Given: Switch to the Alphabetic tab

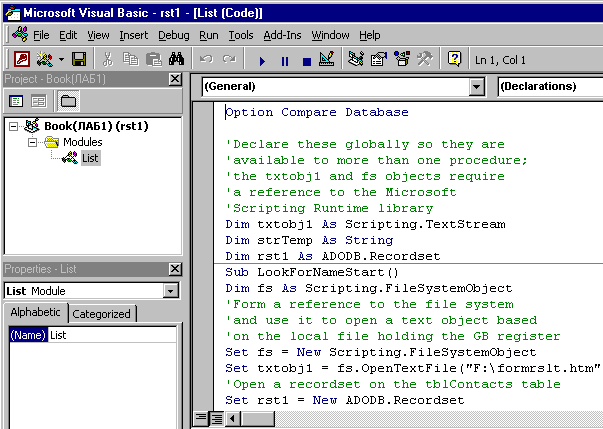Looking at the screenshot, I should (35, 313).
